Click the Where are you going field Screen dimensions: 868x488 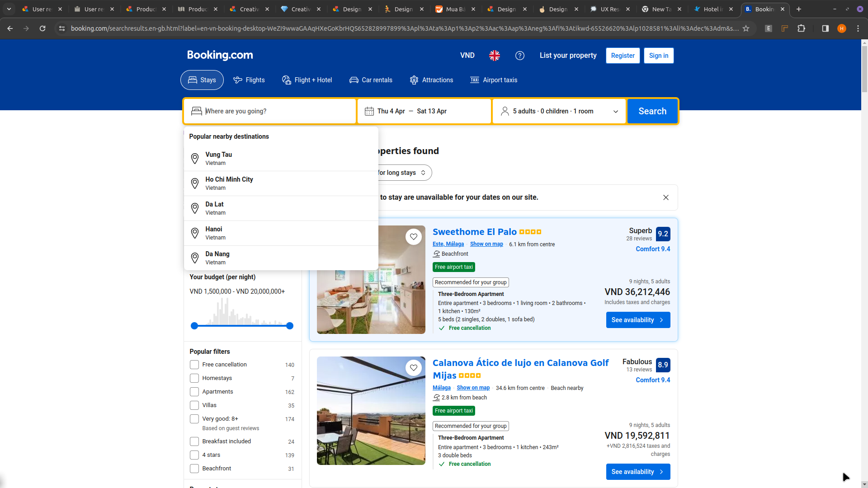tap(270, 111)
